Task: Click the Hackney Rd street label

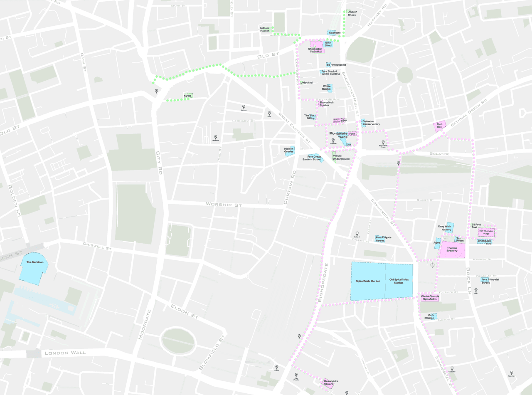Action: [377, 16]
